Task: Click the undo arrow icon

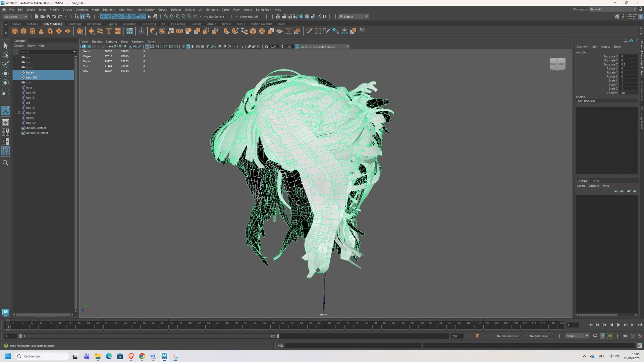Action: pos(54,16)
